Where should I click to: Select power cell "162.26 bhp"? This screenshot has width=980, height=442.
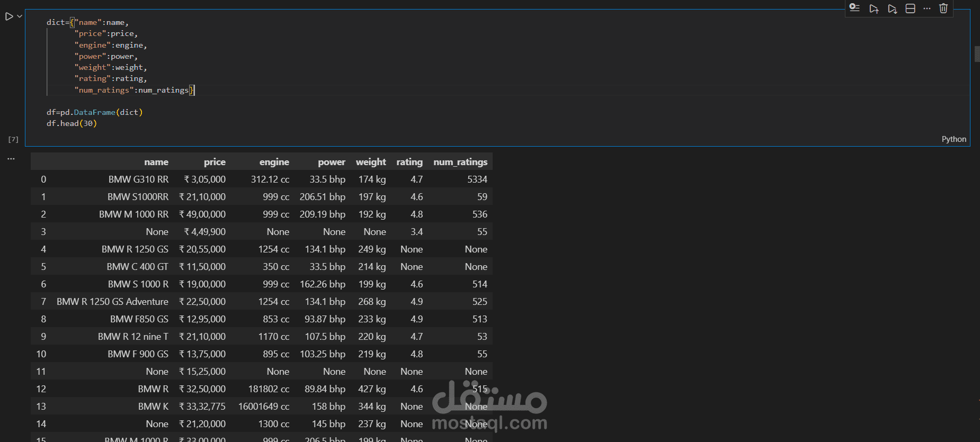tap(323, 284)
